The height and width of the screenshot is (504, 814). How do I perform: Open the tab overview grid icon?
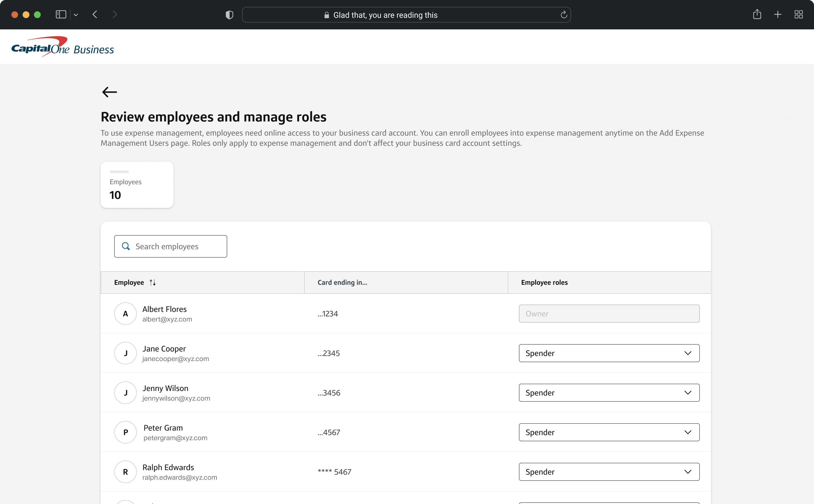(798, 14)
